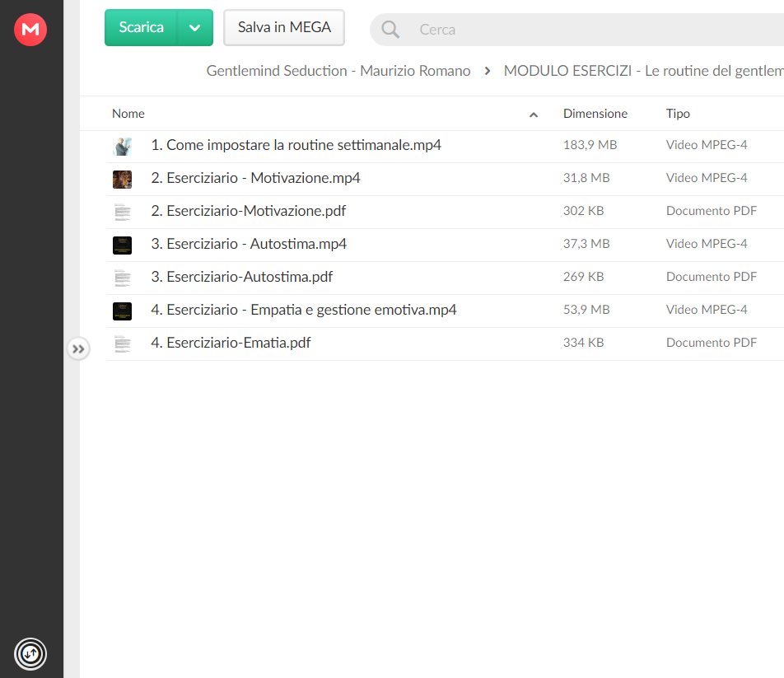
Task: Toggle sort direction arrow in Nome column
Action: click(x=534, y=115)
